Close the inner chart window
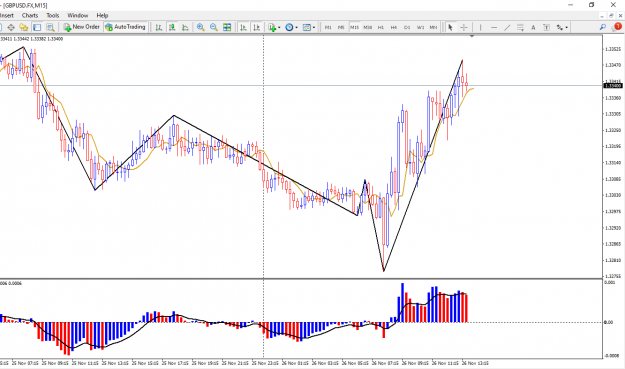 tap(620, 16)
